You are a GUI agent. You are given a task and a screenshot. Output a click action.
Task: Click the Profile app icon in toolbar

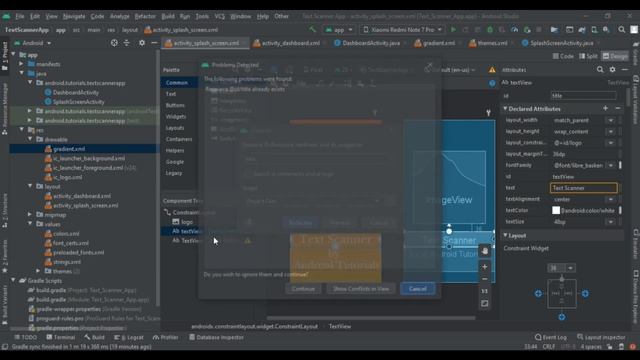click(514, 30)
